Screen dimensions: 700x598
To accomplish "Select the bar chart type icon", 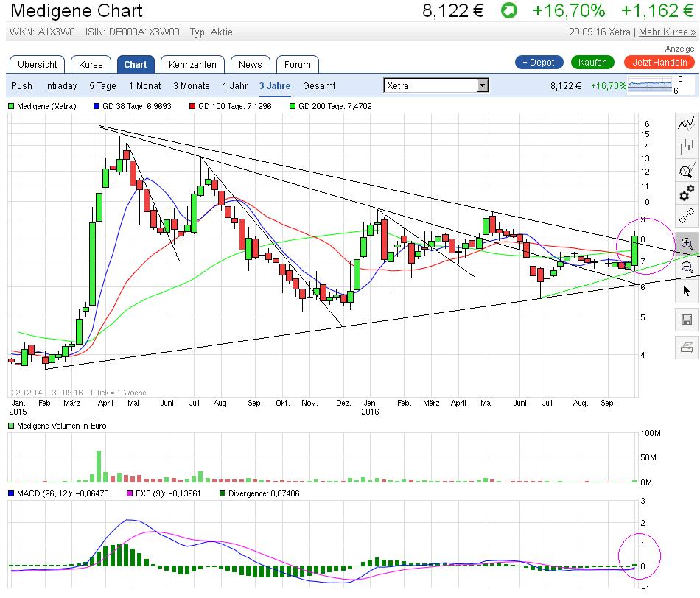I will coord(687,147).
